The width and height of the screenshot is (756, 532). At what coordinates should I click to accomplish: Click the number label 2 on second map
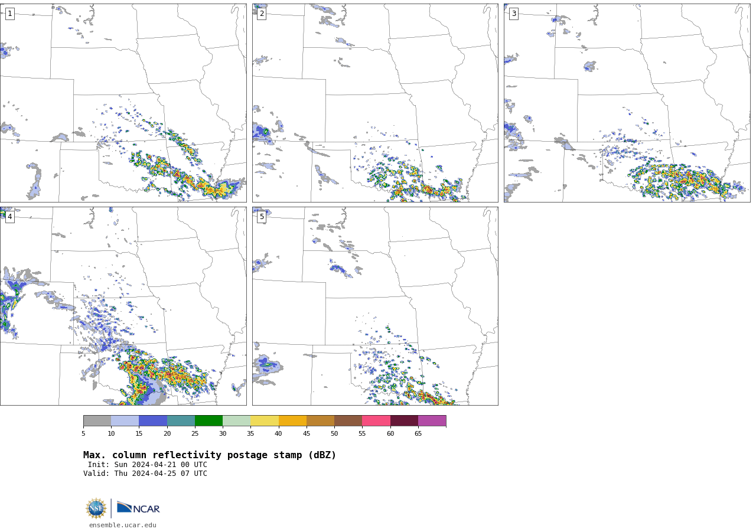coord(262,14)
